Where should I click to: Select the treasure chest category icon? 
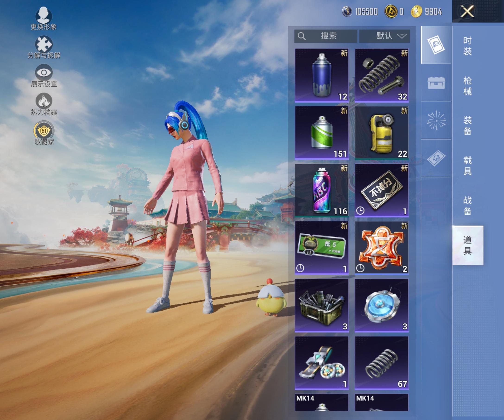point(436,83)
